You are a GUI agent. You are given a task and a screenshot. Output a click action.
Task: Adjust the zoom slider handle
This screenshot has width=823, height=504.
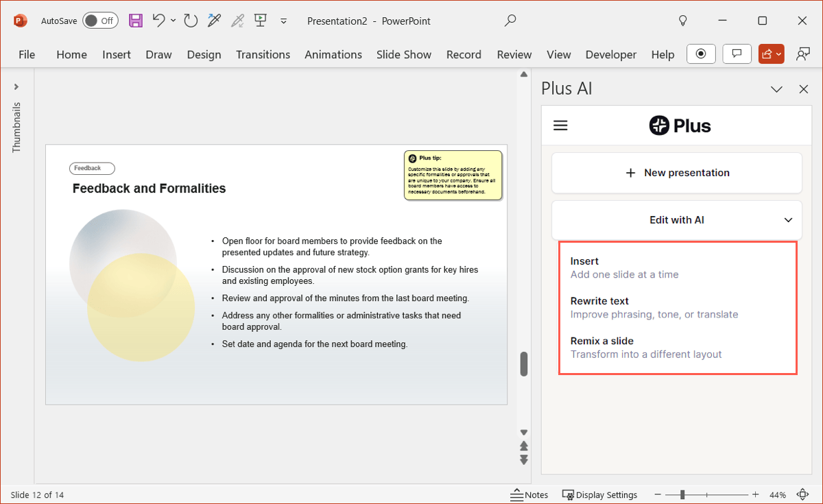coord(683,494)
